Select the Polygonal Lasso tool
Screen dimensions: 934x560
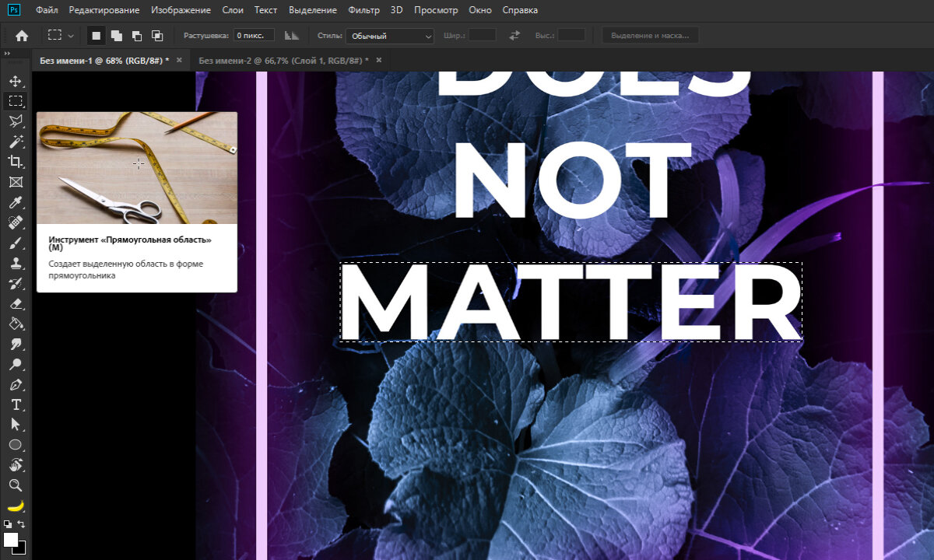coord(15,121)
